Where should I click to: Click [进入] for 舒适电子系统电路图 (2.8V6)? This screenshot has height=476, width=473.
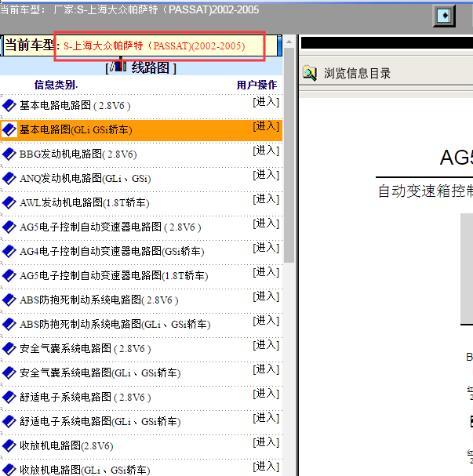[266, 394]
